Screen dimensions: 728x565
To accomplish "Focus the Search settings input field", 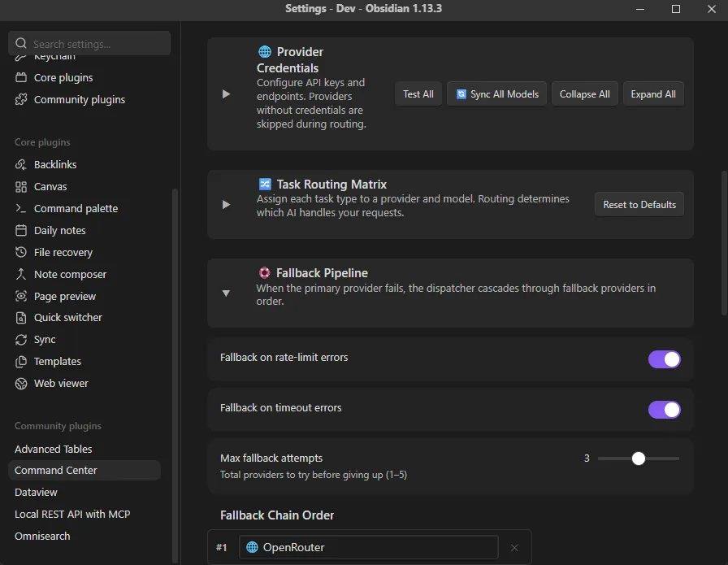I will [89, 44].
